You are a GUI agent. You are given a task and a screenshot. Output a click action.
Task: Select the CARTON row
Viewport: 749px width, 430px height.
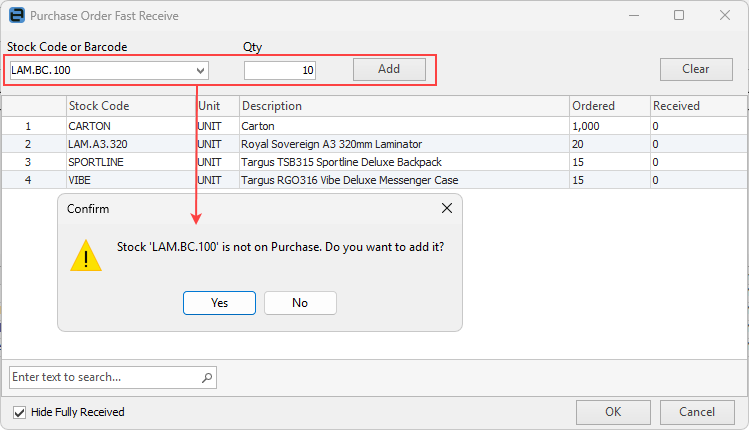(x=300, y=126)
